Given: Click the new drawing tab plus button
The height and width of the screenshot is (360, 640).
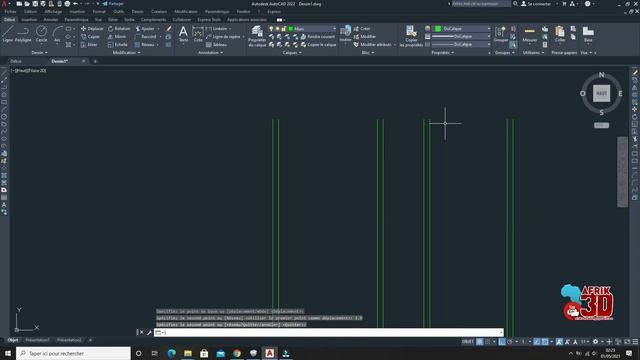Looking at the screenshot, I should point(95,61).
